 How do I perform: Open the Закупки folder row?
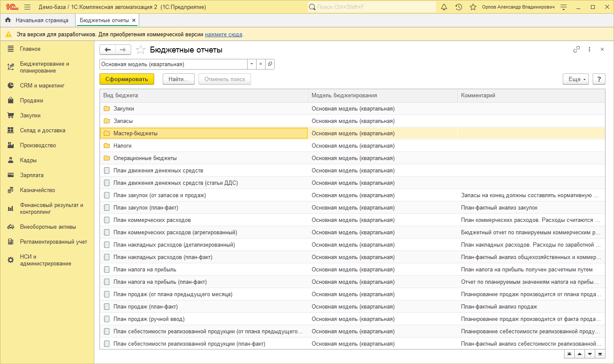pos(124,108)
